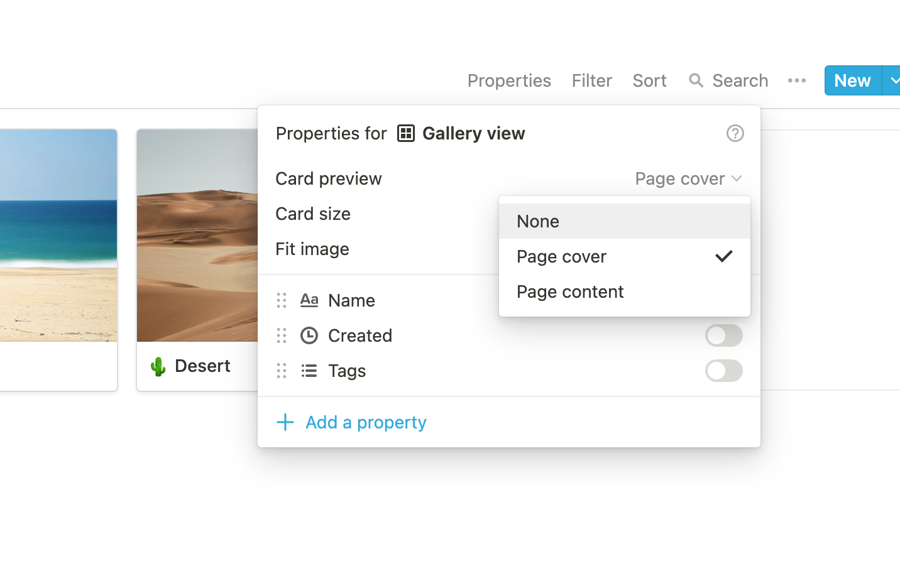This screenshot has height=588, width=900.
Task: Click the plus icon to add property
Action: point(285,422)
